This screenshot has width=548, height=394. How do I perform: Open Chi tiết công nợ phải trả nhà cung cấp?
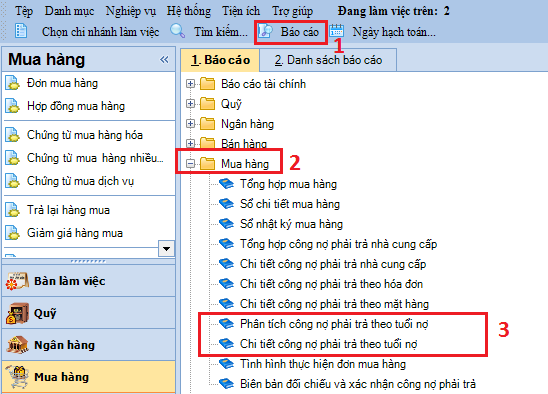tap(333, 264)
